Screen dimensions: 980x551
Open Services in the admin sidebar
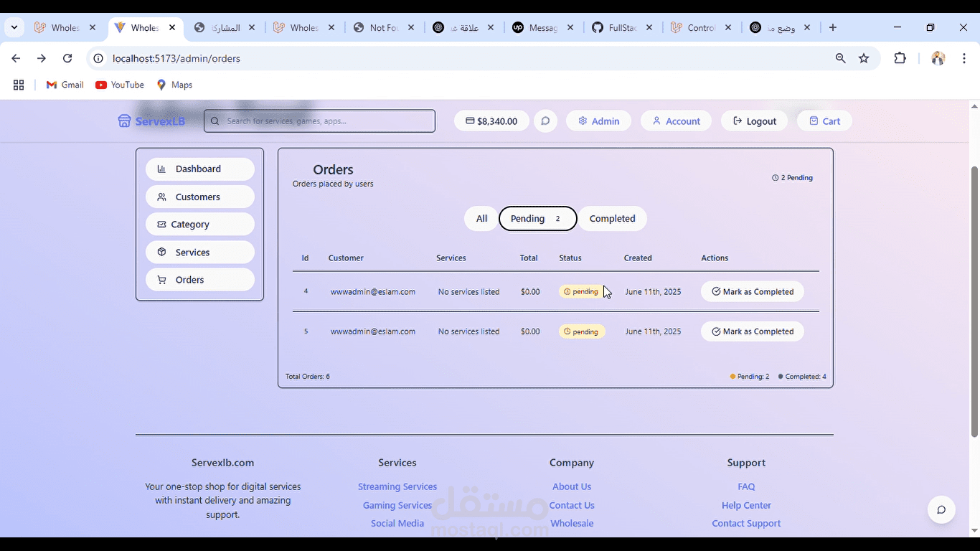click(x=200, y=253)
